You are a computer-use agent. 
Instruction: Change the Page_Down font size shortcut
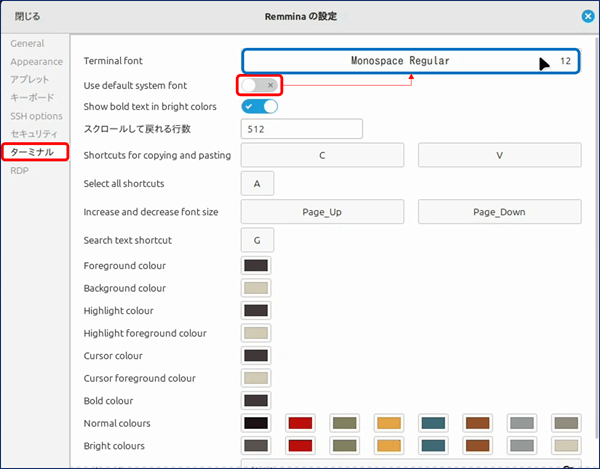(499, 212)
